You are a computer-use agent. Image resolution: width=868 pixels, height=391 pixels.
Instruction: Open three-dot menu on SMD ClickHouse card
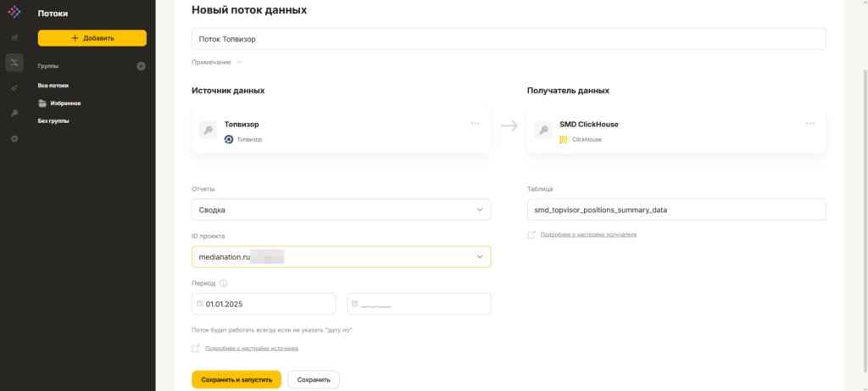pos(810,123)
